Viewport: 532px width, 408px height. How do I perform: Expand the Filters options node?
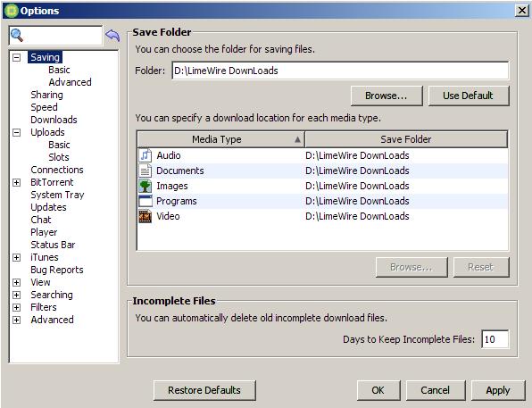click(16, 307)
